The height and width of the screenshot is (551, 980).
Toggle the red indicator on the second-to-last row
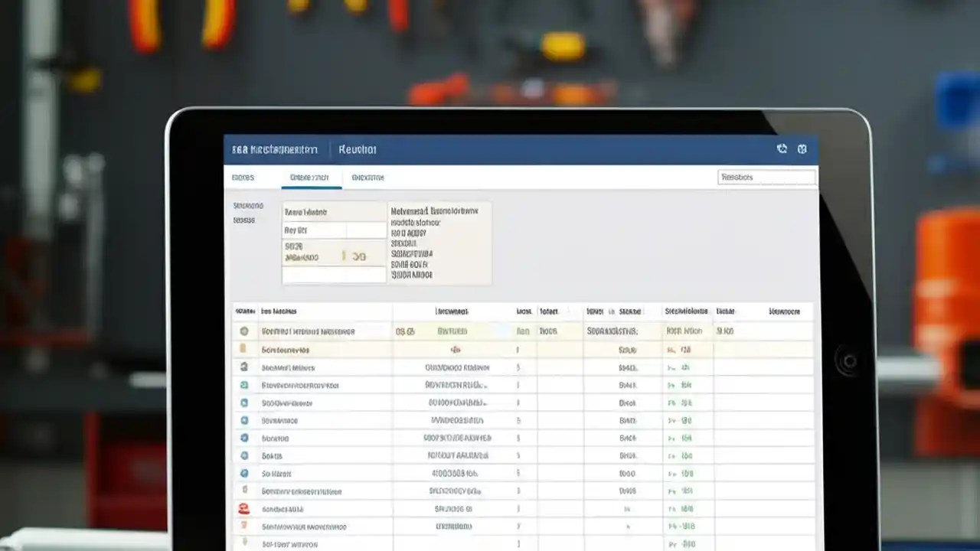pyautogui.click(x=243, y=526)
